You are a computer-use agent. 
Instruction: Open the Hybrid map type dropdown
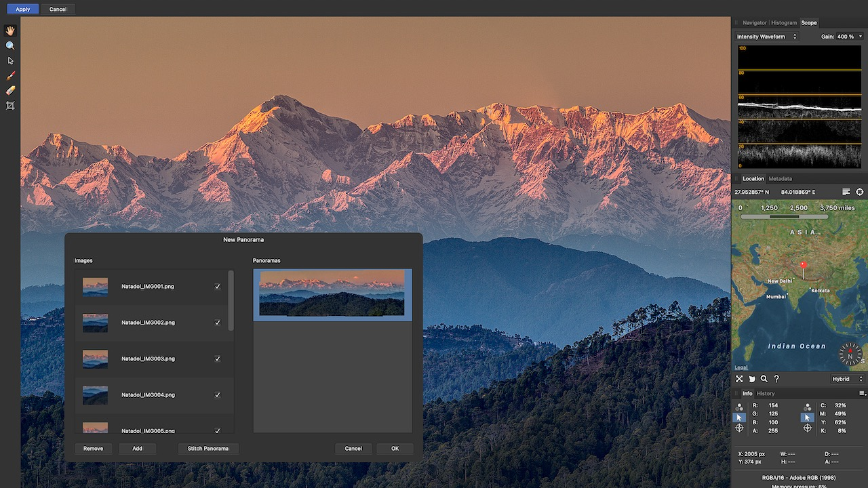848,379
